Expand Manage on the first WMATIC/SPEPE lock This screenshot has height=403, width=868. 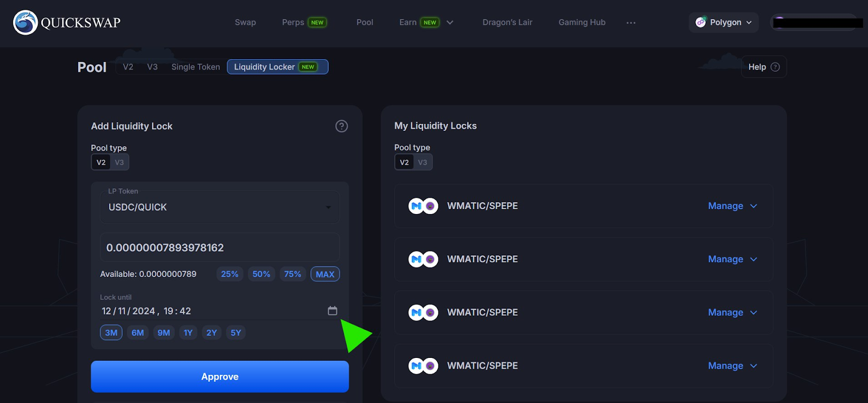[x=732, y=206]
